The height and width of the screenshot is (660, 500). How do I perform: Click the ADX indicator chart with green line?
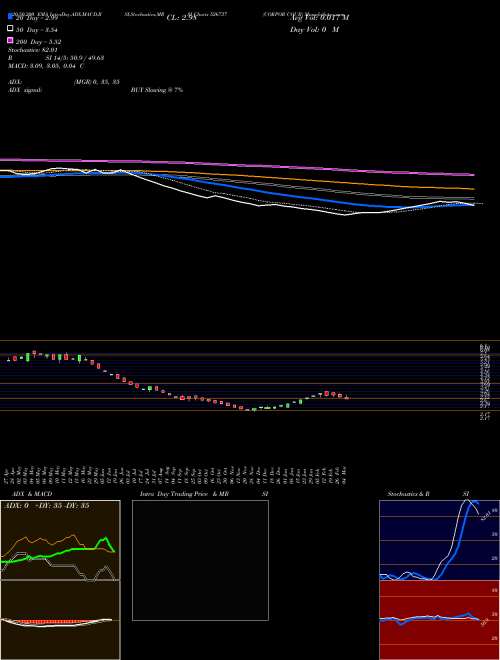point(60,540)
